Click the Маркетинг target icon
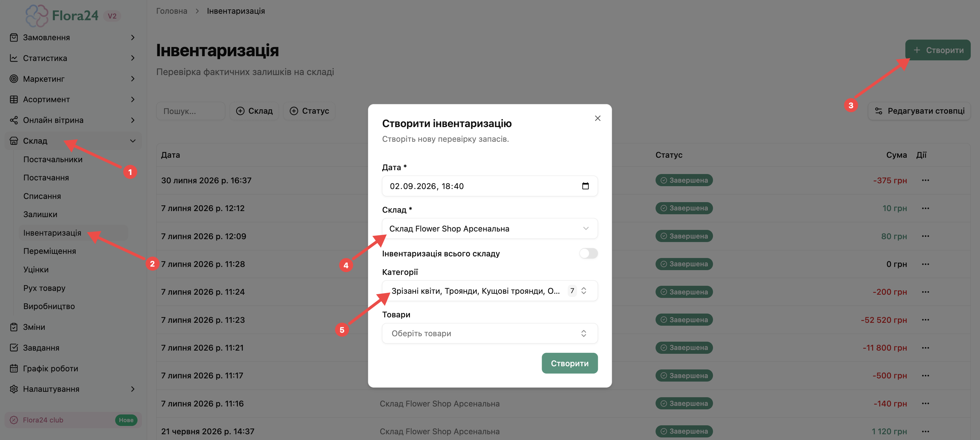Screen dimensions: 980x440 coord(14,79)
